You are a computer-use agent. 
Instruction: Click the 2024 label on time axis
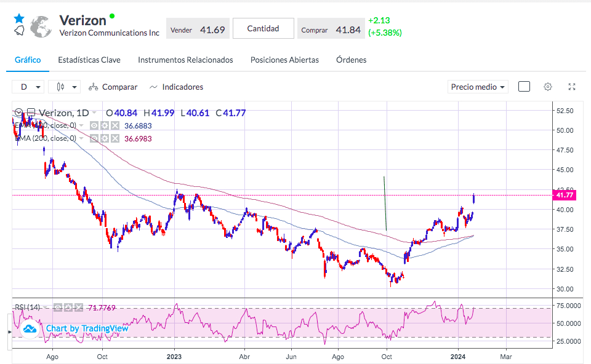pyautogui.click(x=458, y=357)
